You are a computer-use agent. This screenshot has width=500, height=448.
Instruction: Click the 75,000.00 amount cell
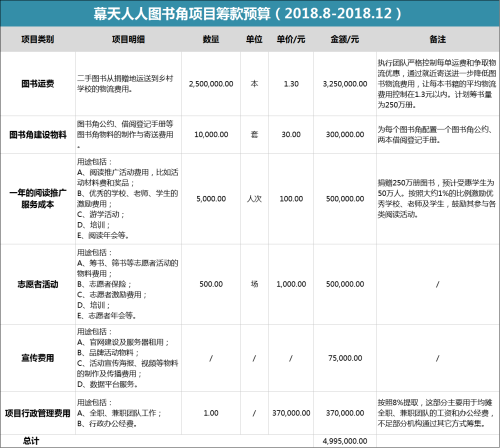(345, 358)
